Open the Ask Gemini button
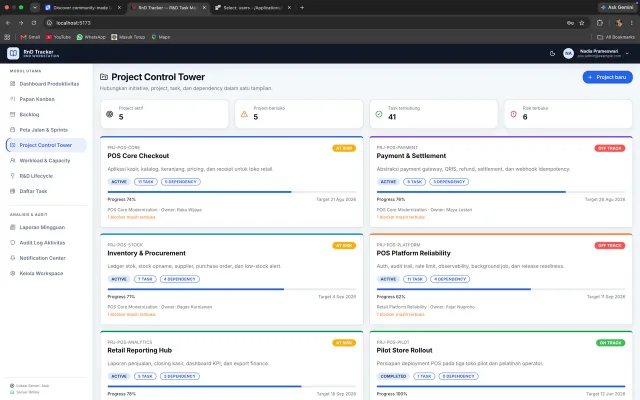This screenshot has width=640, height=400. click(x=617, y=7)
